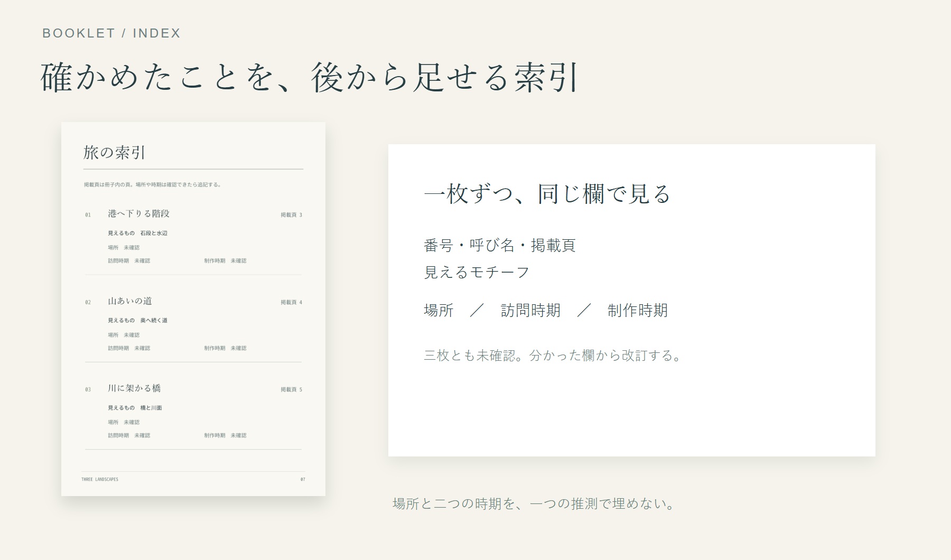
Task: Click '制作時期 未確認' under '川に架かる橋'
Action: [x=226, y=435]
